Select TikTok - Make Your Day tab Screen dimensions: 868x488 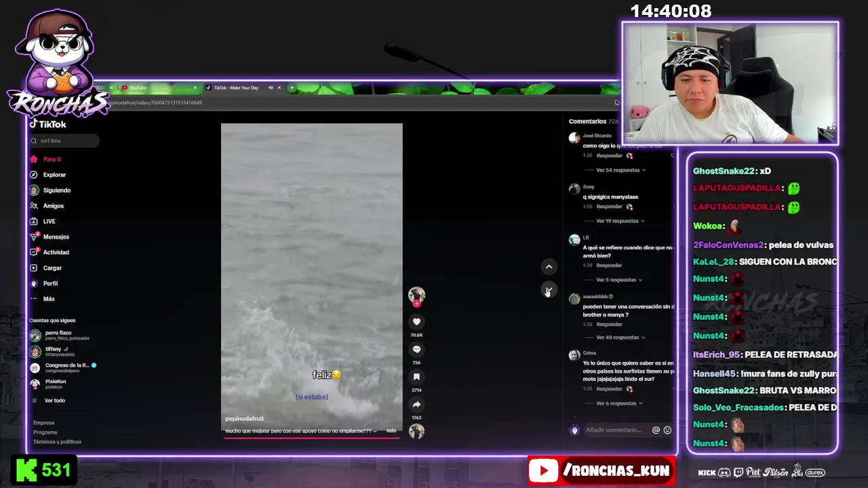tap(237, 88)
